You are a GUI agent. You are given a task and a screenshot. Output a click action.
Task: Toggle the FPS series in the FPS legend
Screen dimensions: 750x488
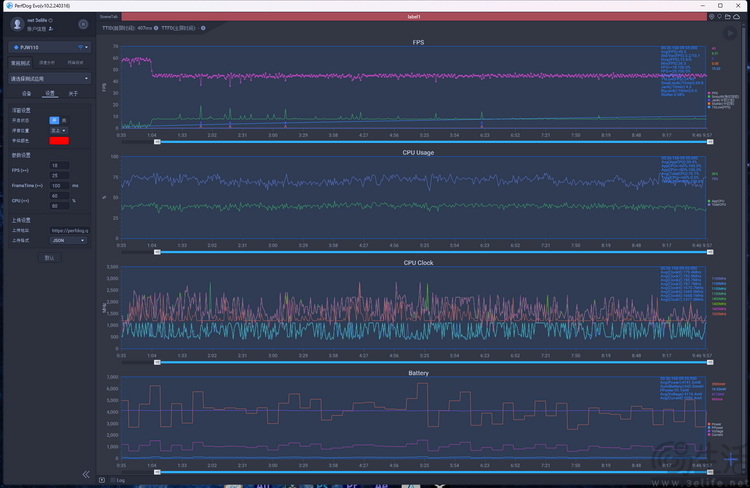(713, 93)
